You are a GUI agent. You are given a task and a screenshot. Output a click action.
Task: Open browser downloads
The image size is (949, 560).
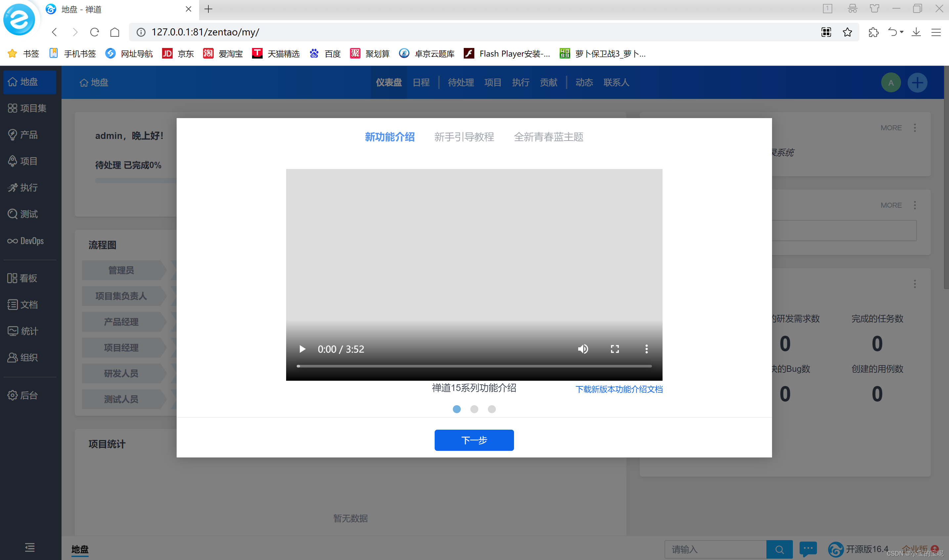[x=916, y=32]
